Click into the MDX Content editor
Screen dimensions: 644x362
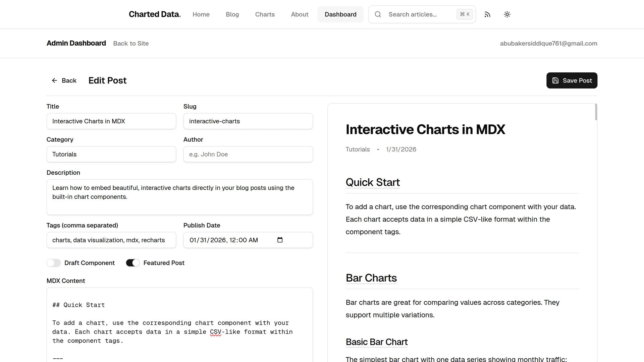pos(180,325)
